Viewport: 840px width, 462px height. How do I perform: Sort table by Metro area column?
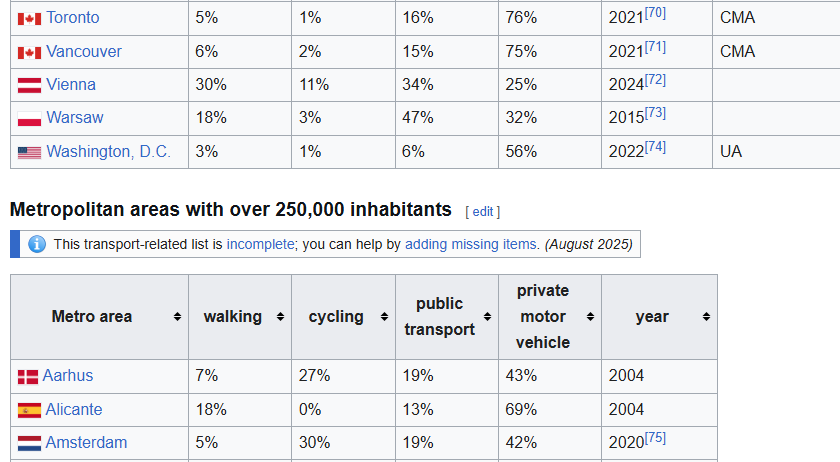177,317
